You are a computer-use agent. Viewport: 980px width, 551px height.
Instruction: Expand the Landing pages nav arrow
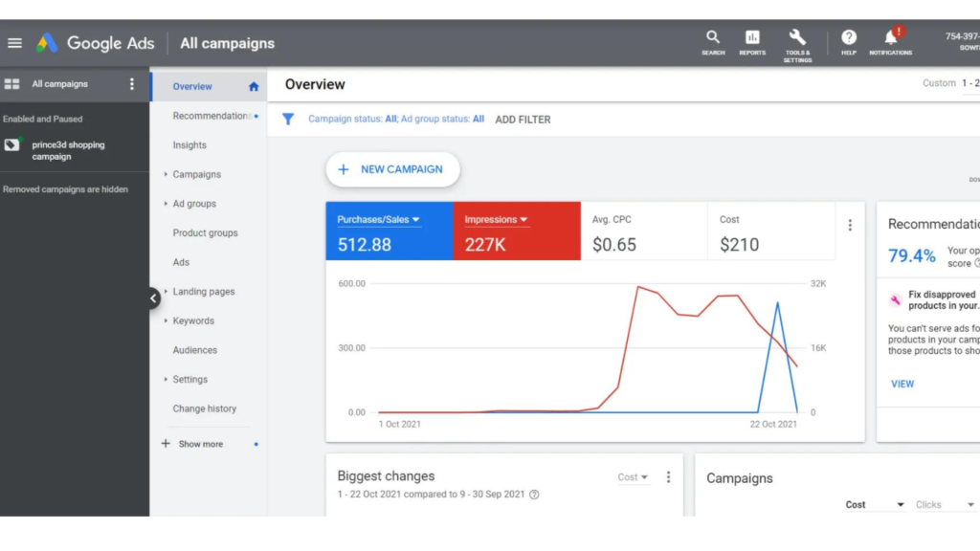[166, 292]
